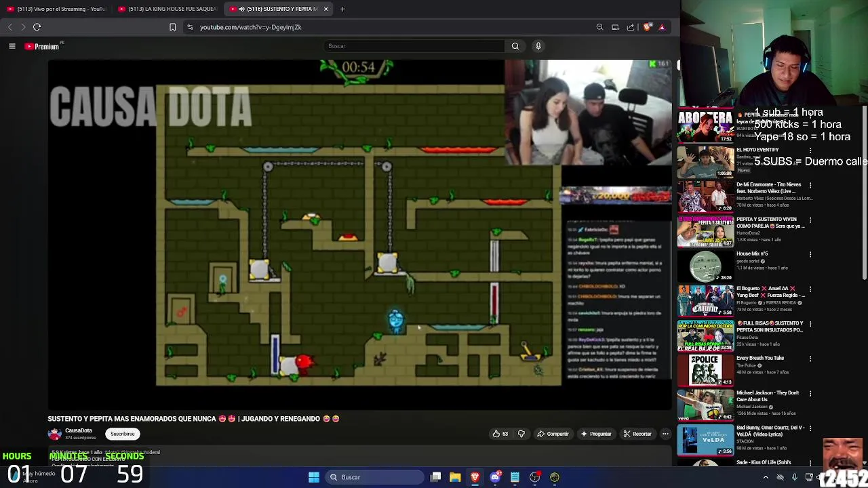Open options menu for Full Risas Sustento video
868x488 pixels.
tap(810, 323)
